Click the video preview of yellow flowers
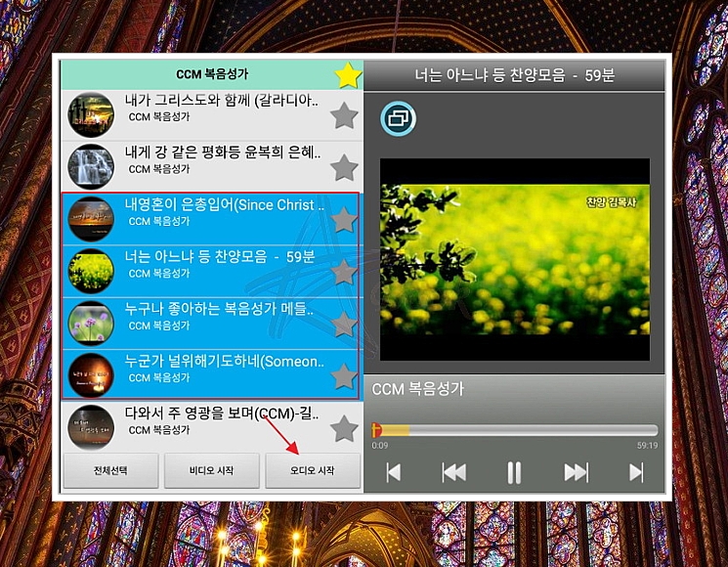The width and height of the screenshot is (728, 567). pos(515,259)
